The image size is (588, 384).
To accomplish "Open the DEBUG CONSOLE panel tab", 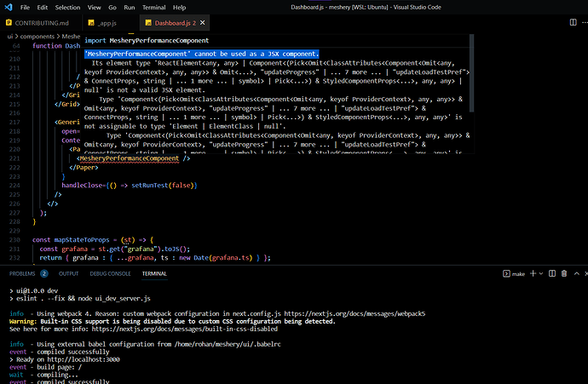I will coord(110,274).
